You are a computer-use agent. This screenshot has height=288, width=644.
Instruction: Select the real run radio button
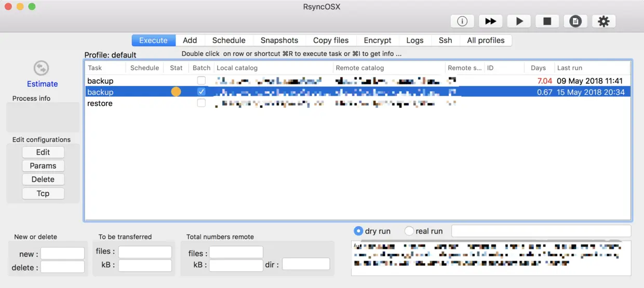pyautogui.click(x=409, y=231)
